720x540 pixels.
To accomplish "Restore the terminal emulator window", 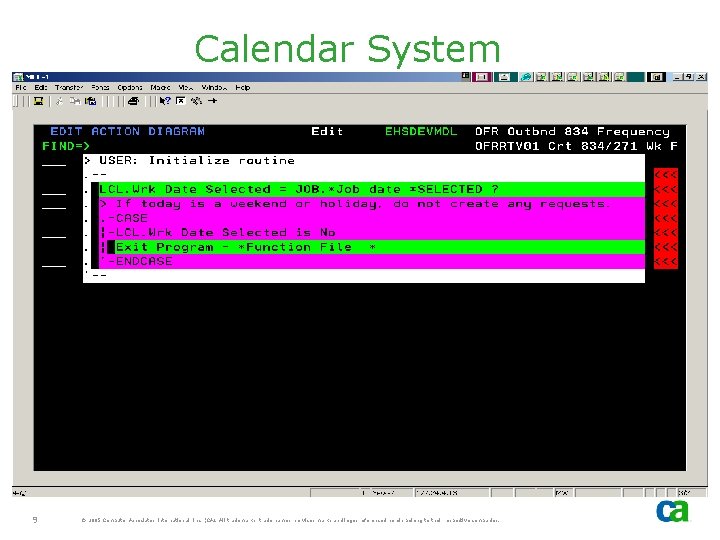I will [x=689, y=77].
